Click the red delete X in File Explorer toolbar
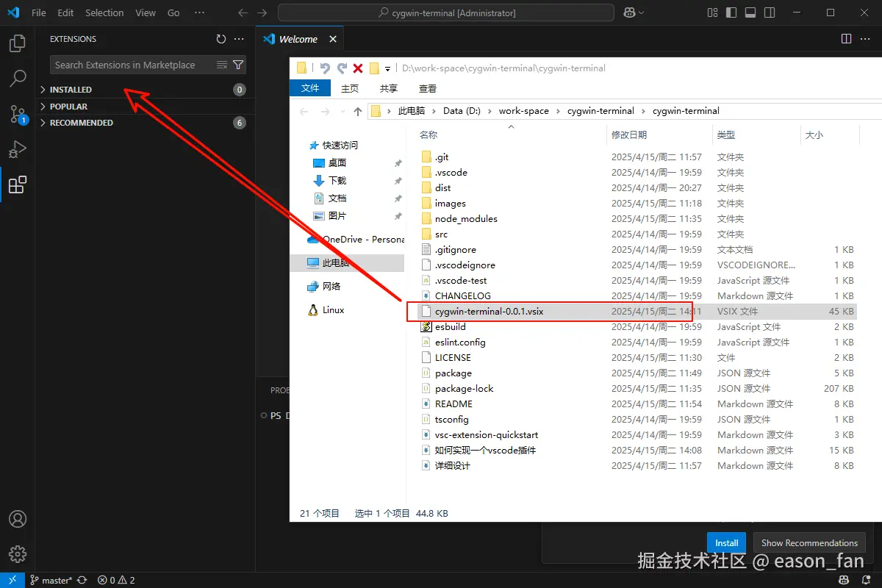This screenshot has width=882, height=588. (x=358, y=68)
